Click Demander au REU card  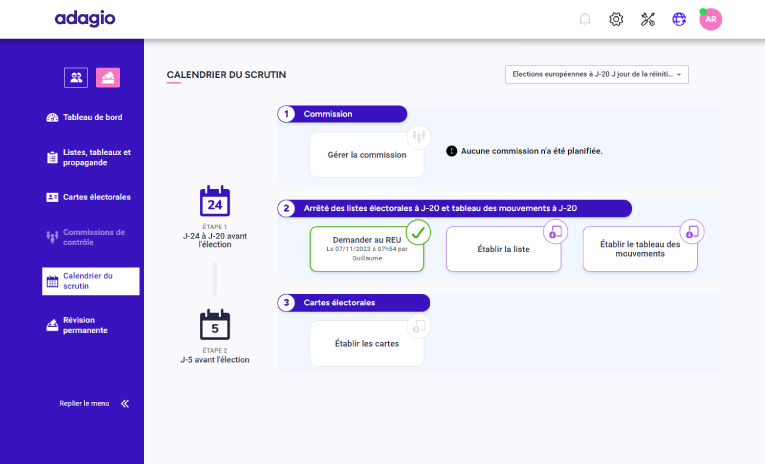pyautogui.click(x=367, y=249)
